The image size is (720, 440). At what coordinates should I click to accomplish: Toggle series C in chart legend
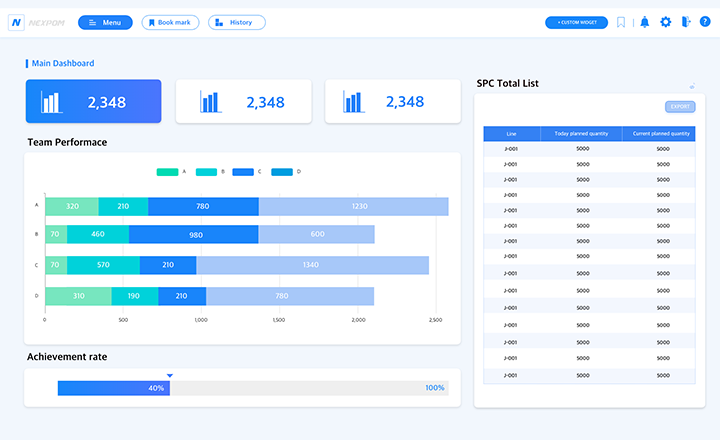(x=243, y=172)
